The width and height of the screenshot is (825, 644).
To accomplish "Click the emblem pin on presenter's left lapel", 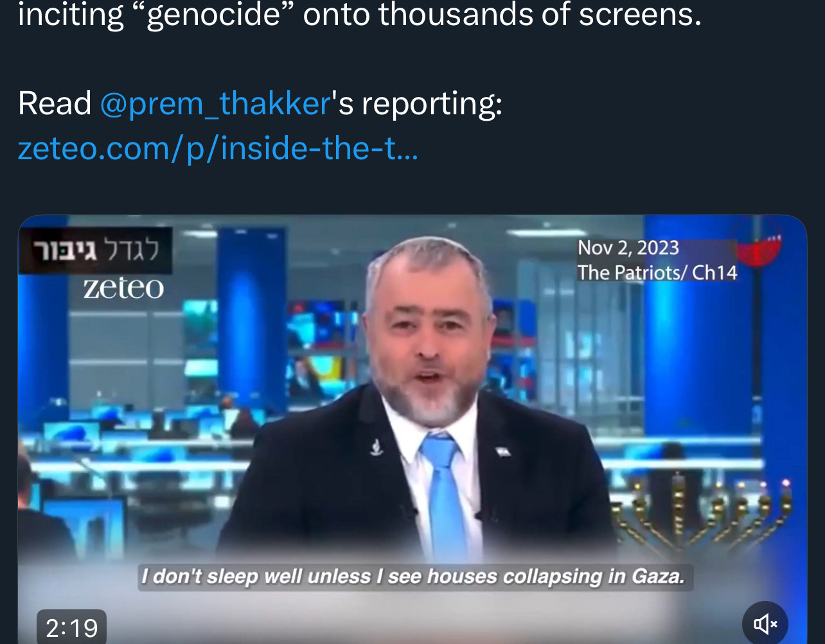I will (x=377, y=446).
